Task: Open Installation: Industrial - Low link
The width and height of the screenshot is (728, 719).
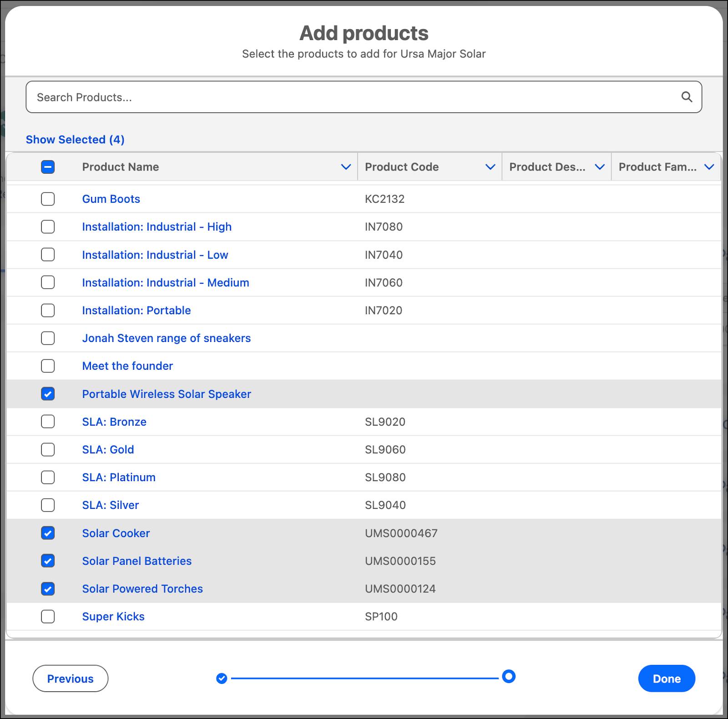Action: click(155, 255)
